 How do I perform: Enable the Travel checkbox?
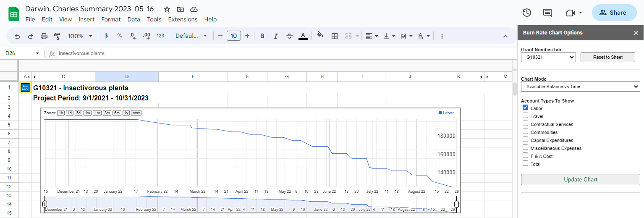525,116
